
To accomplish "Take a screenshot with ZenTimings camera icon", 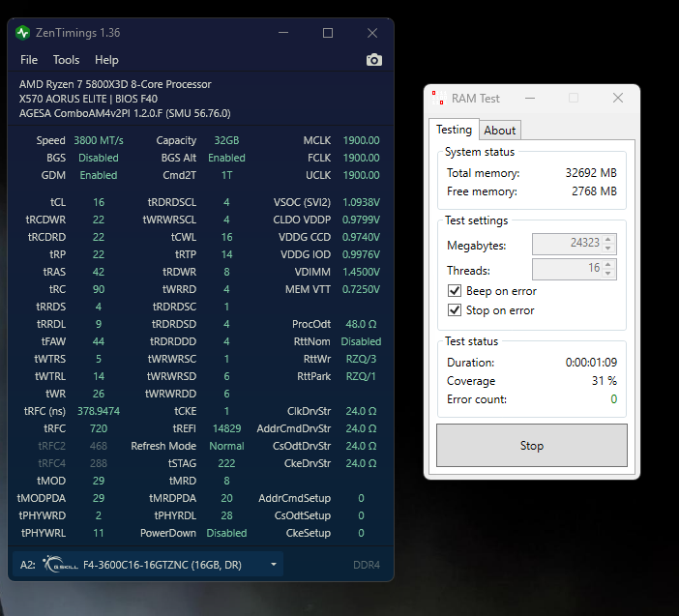I will 374,60.
